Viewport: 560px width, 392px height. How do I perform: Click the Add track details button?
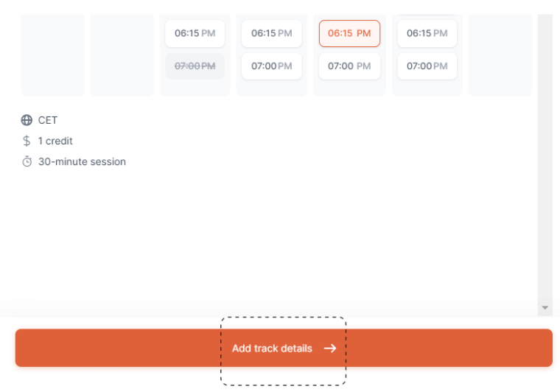284,348
